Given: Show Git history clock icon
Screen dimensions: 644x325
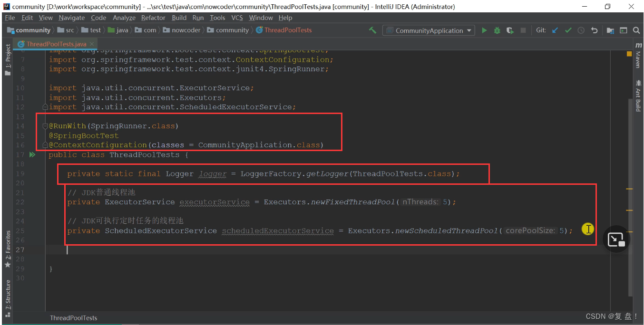Looking at the screenshot, I should tap(581, 30).
